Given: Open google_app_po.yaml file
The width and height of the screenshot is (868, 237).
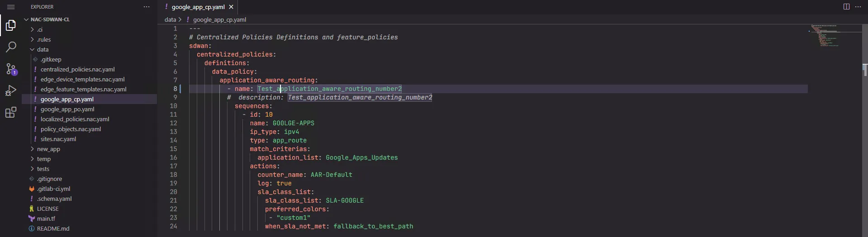Looking at the screenshot, I should click(67, 109).
